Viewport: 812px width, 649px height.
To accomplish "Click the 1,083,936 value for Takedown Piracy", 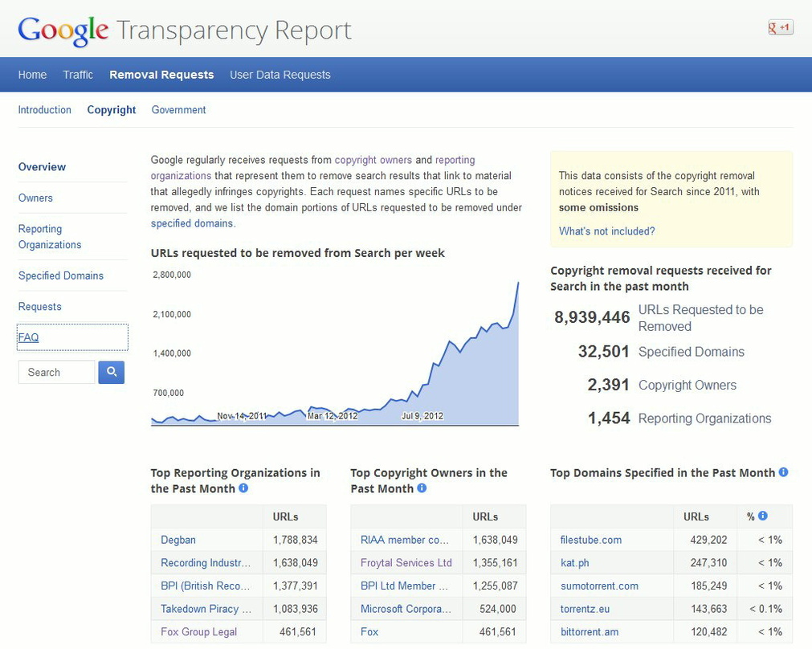I will click(x=296, y=609).
